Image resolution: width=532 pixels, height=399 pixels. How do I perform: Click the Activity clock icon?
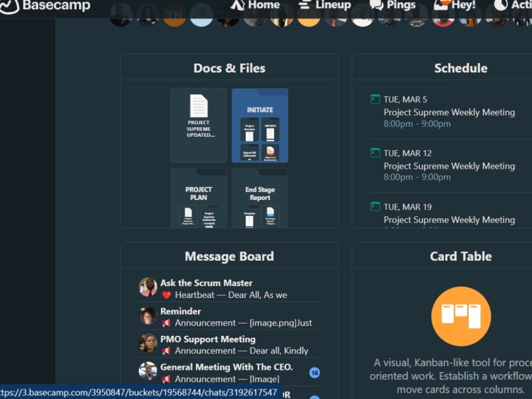tap(501, 5)
